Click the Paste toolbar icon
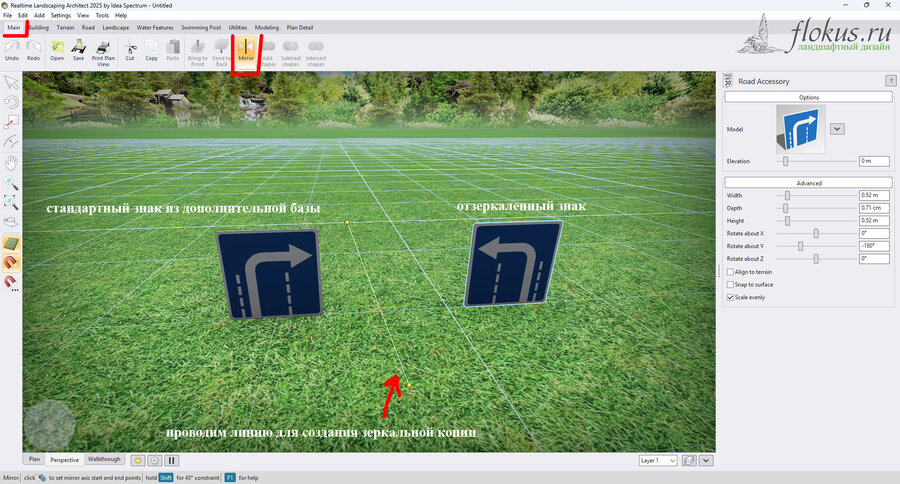Screen dimensions: 900x484 point(173,51)
